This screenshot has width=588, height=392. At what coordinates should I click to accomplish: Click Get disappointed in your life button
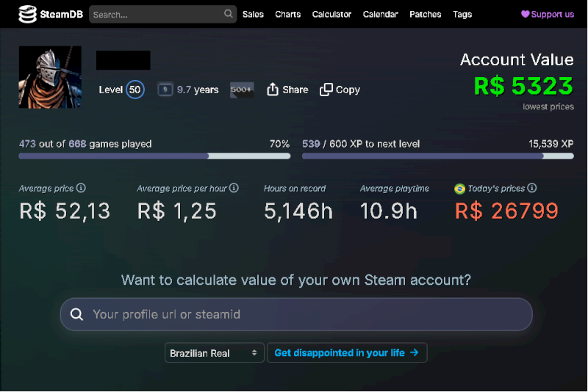click(347, 352)
